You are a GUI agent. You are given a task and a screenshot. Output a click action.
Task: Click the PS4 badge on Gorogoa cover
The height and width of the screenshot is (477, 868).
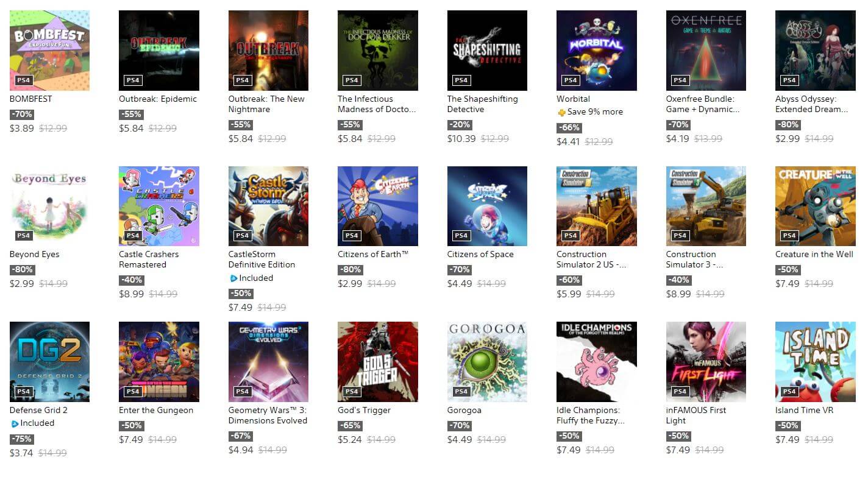461,391
